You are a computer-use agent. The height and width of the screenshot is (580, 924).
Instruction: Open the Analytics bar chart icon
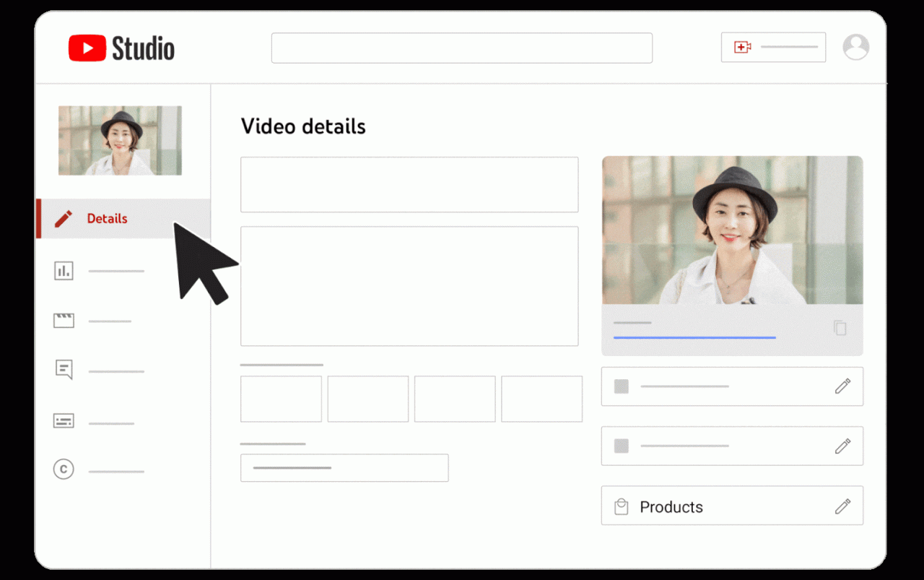[64, 271]
